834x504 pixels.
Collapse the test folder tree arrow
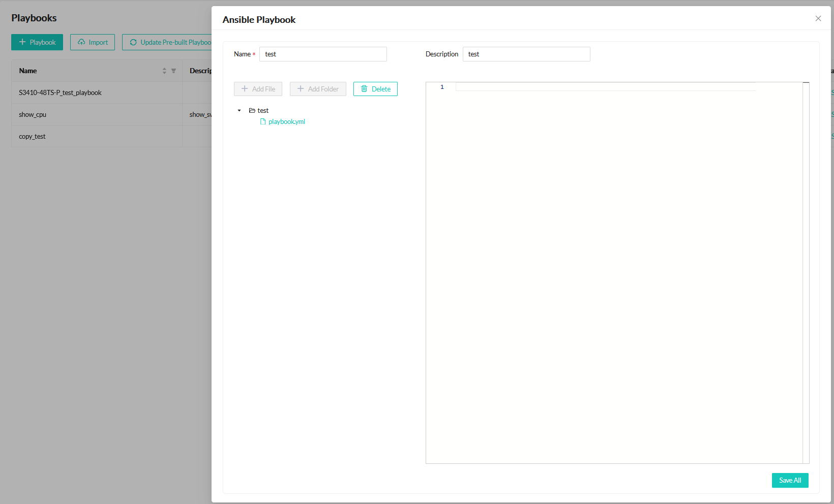[x=239, y=111]
